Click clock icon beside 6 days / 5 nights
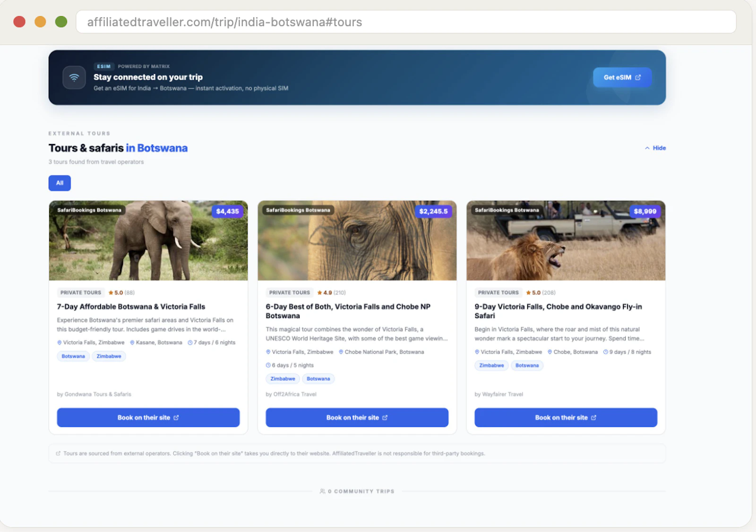This screenshot has height=532, width=756. click(x=268, y=365)
